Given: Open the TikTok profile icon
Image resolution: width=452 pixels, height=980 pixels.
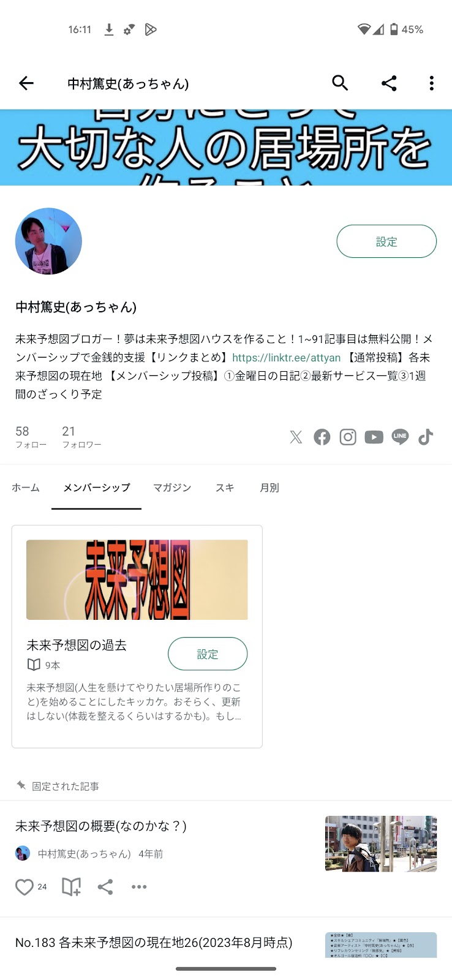Looking at the screenshot, I should (x=426, y=437).
